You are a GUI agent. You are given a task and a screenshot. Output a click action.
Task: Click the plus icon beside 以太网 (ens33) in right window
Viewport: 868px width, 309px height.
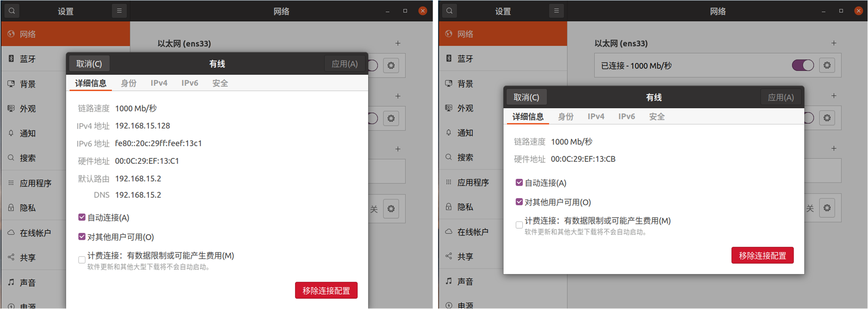[x=834, y=43]
